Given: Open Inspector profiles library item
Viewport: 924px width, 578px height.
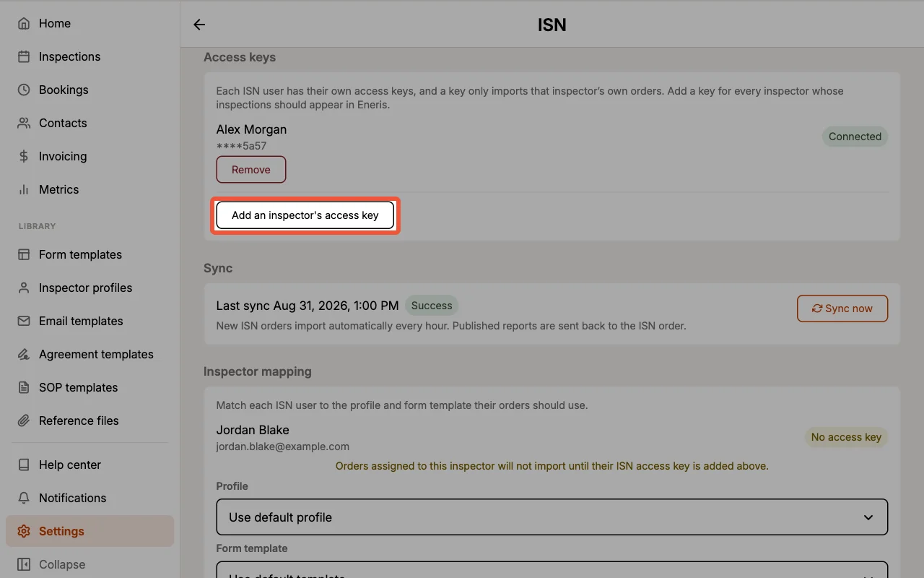Looking at the screenshot, I should click(90, 288).
